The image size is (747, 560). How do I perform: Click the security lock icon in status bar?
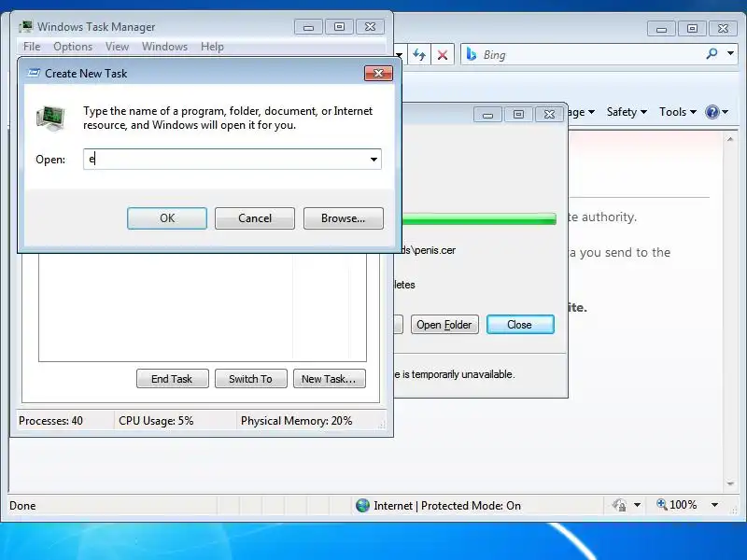point(619,505)
